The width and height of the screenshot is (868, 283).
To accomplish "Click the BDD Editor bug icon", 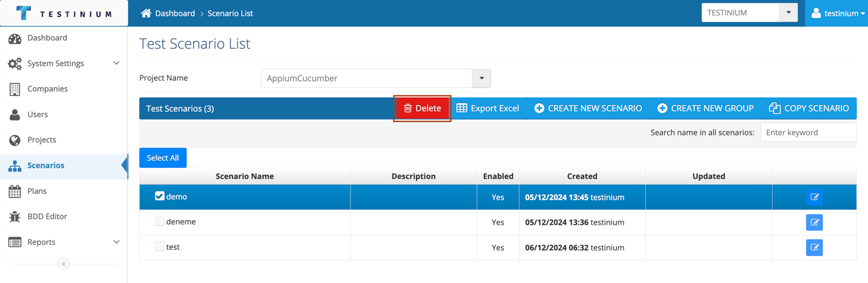I will pyautogui.click(x=15, y=217).
